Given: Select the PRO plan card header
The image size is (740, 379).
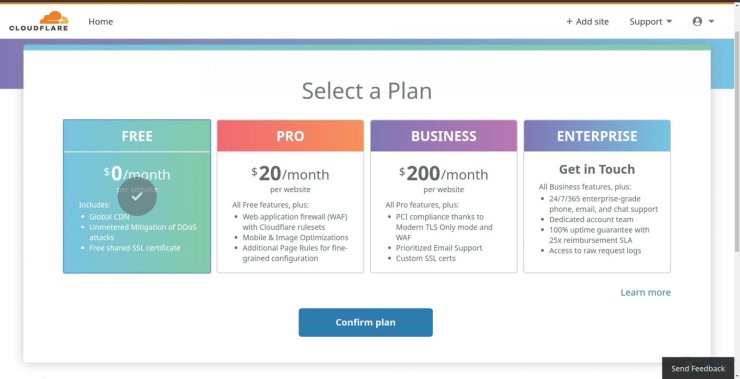Looking at the screenshot, I should [290, 136].
